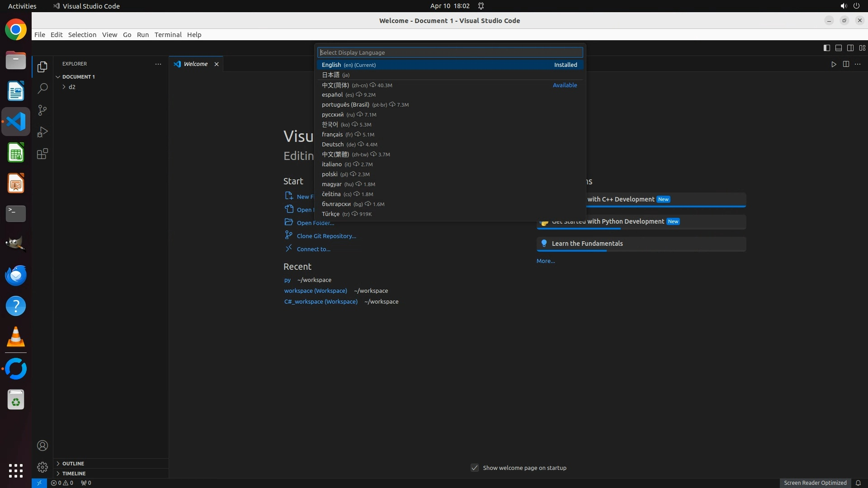868x488 pixels.
Task: Toggle the primary side bar layout button
Action: pos(826,48)
